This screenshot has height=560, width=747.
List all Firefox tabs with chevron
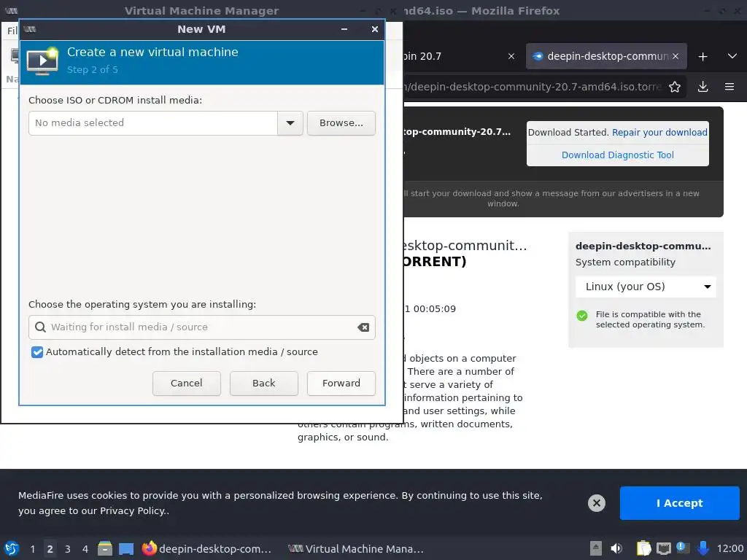coord(732,56)
